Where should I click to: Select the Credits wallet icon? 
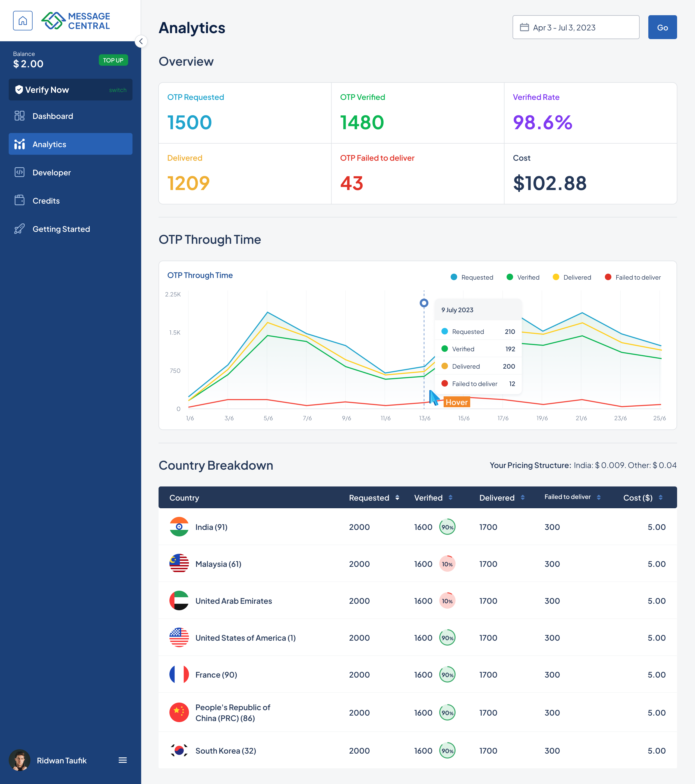click(19, 201)
